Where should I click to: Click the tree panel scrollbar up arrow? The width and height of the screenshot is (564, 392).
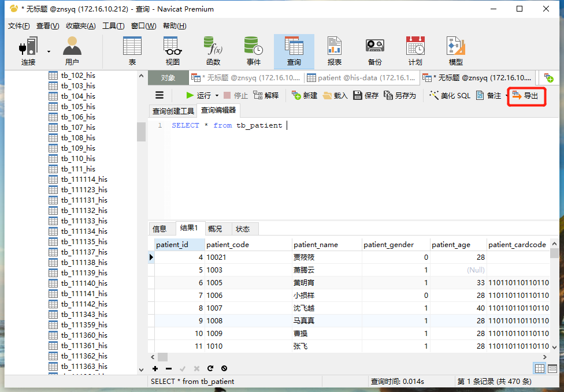[141, 76]
